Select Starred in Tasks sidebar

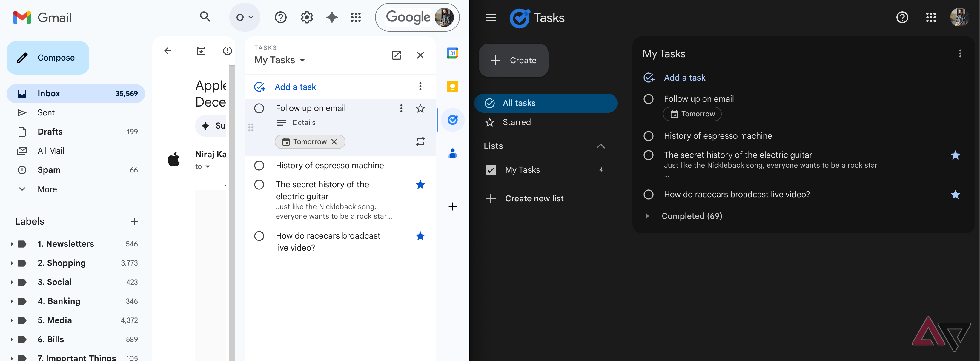pyautogui.click(x=516, y=122)
